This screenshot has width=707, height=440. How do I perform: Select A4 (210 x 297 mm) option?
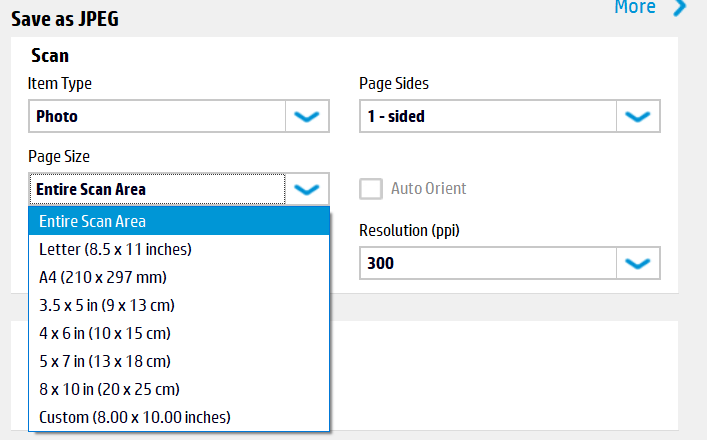[179, 277]
